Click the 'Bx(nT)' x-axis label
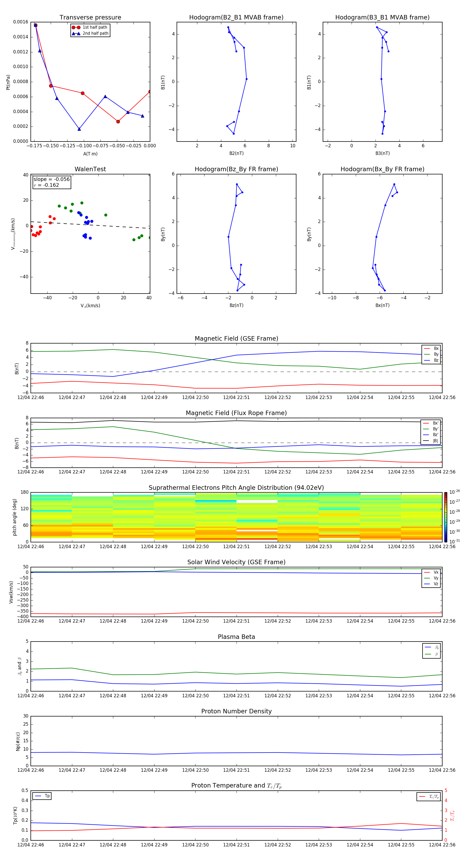Image resolution: width=473 pixels, height=868 pixels. 382,305
